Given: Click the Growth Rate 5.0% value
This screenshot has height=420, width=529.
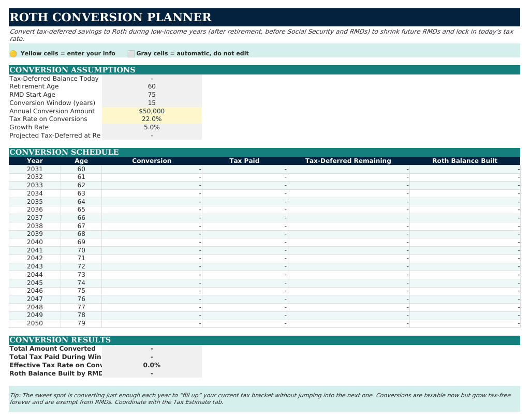Looking at the screenshot, I should tap(152, 127).
